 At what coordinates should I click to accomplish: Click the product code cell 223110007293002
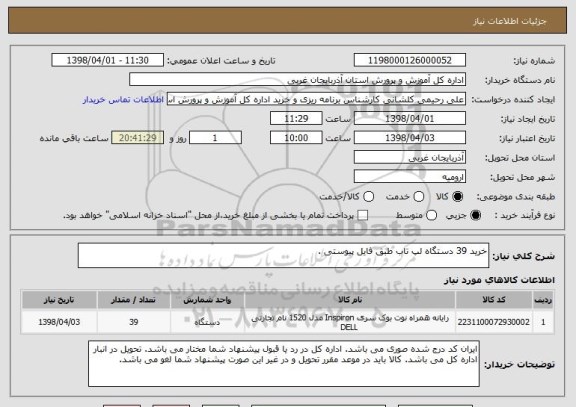tap(494, 322)
